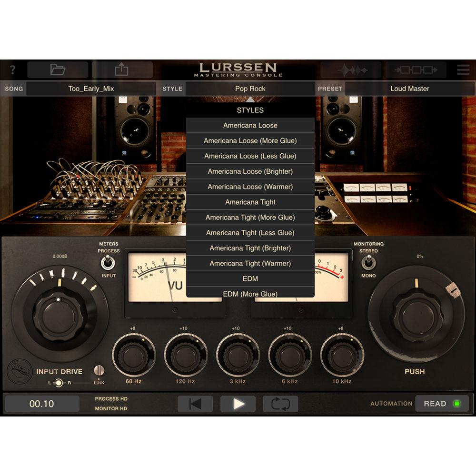The width and height of the screenshot is (476, 476).
Task: Toggle the loop playback button
Action: pos(280,404)
